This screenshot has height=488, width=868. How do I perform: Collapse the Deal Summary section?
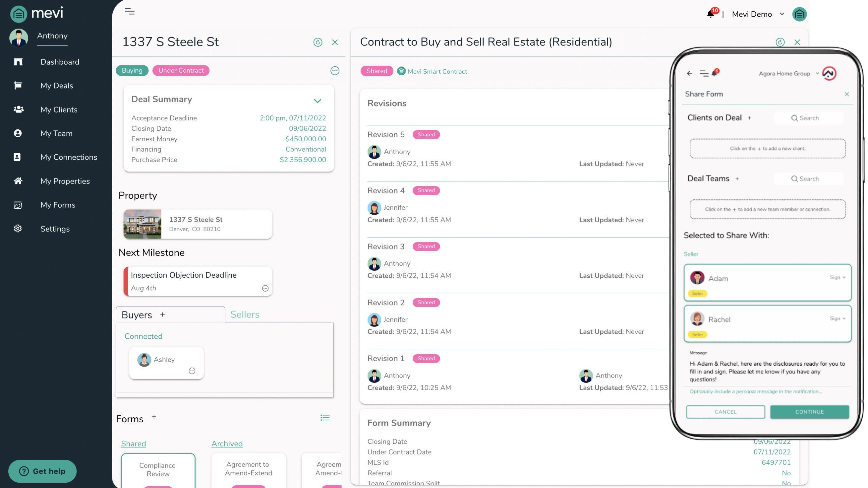[318, 101]
